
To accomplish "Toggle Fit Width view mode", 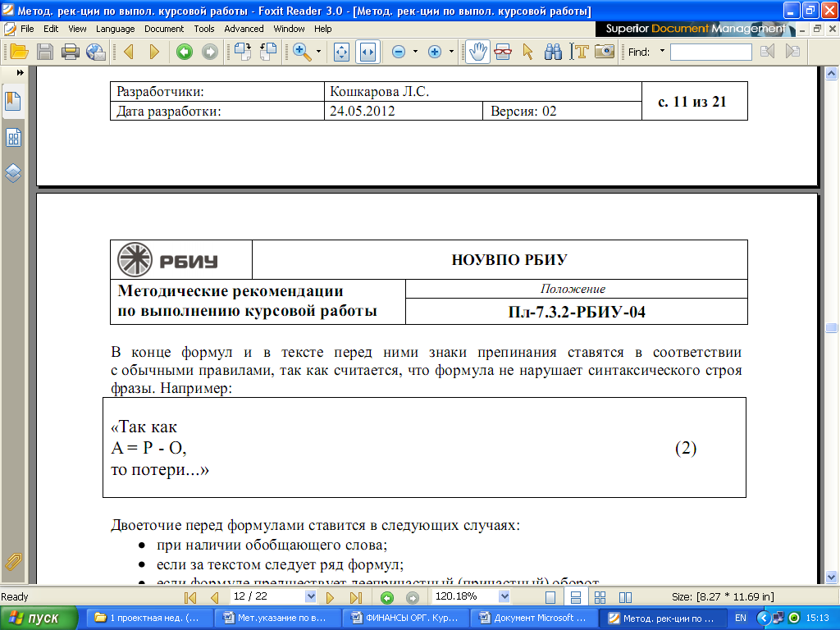I will coord(367,52).
